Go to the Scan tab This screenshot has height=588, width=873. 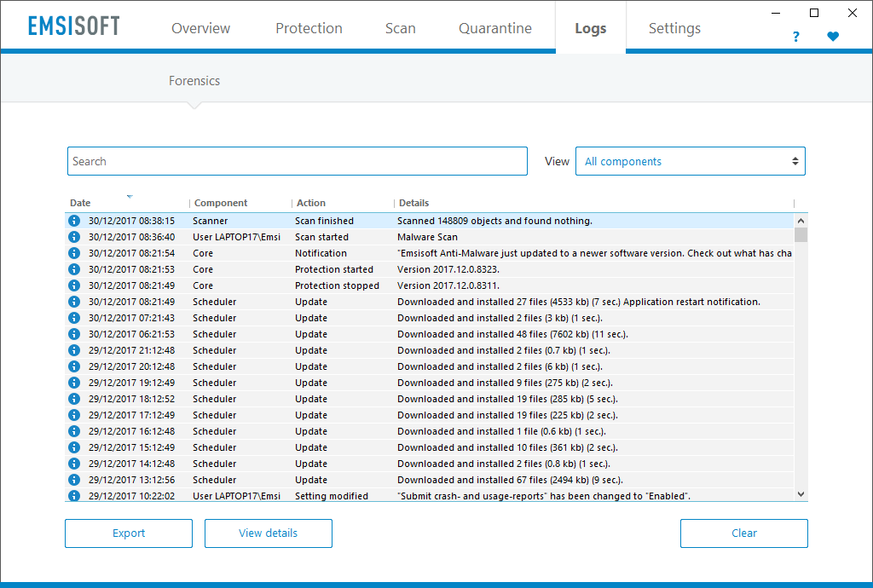[400, 28]
